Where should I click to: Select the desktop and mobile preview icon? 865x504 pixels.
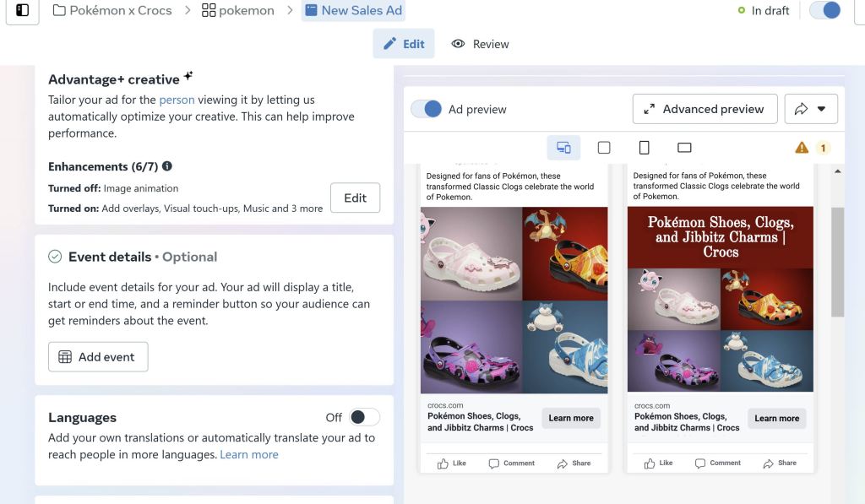click(x=563, y=148)
